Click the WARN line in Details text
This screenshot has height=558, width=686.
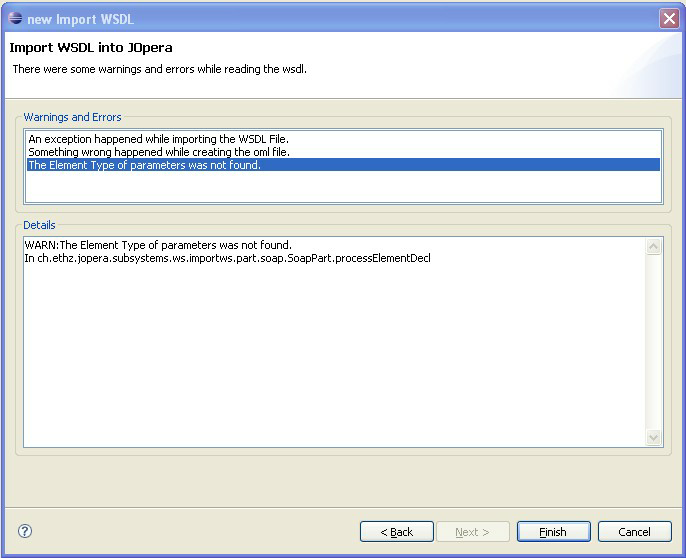[158, 245]
